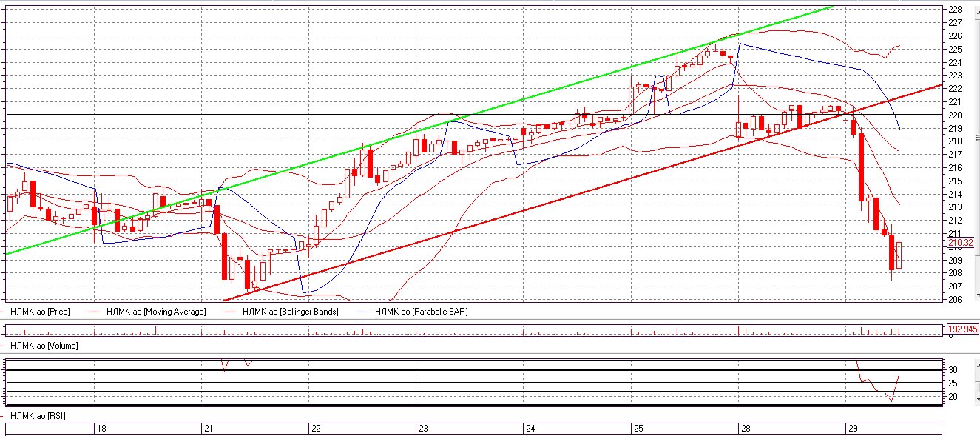980x436 pixels.
Task: Click date label 22 on time axis
Action: pos(317,429)
